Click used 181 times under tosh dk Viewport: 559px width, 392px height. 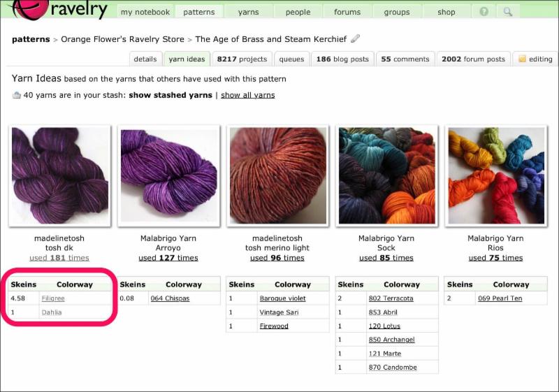59,258
